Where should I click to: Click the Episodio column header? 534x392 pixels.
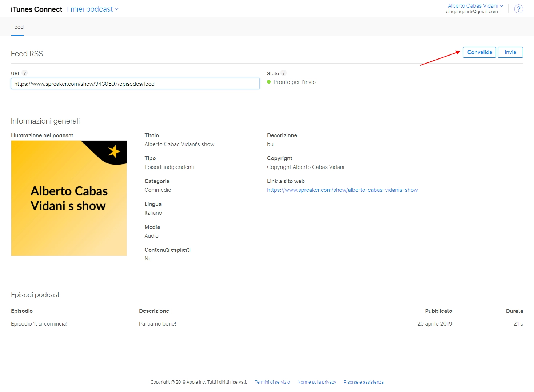coord(22,311)
